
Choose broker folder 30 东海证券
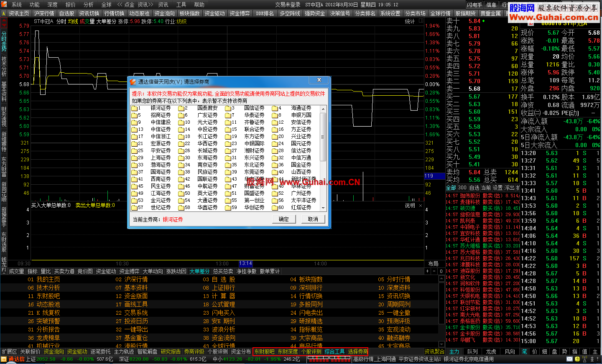tap(198, 158)
